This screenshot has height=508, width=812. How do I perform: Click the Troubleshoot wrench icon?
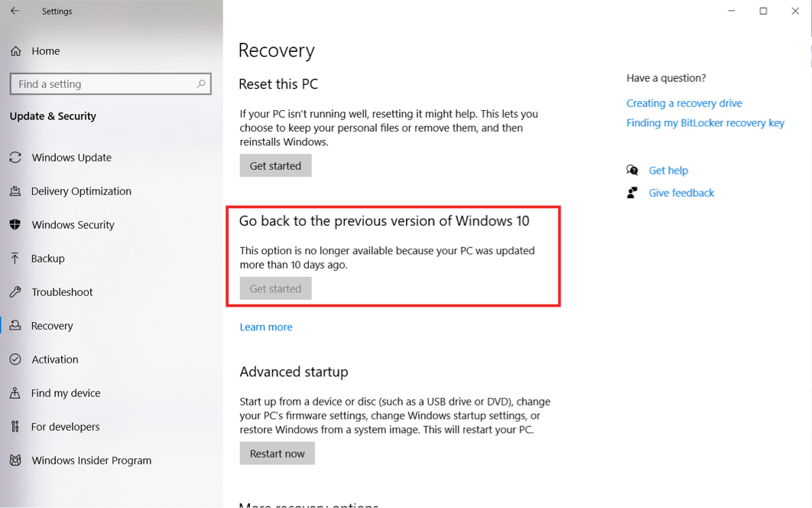[15, 292]
